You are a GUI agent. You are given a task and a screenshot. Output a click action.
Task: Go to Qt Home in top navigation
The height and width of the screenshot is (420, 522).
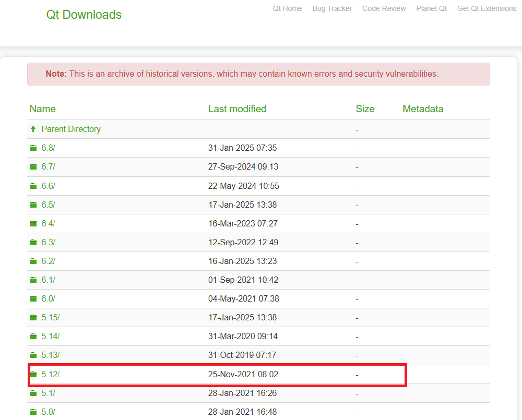tap(287, 9)
